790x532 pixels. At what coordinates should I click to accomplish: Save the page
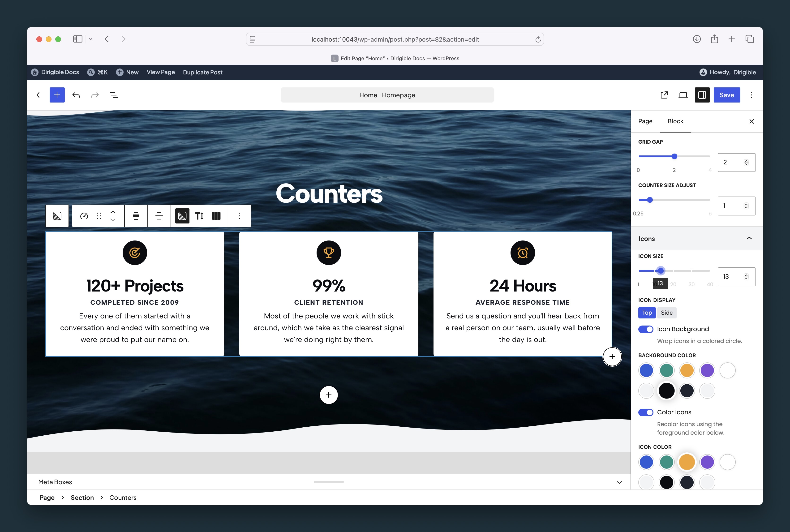[727, 95]
